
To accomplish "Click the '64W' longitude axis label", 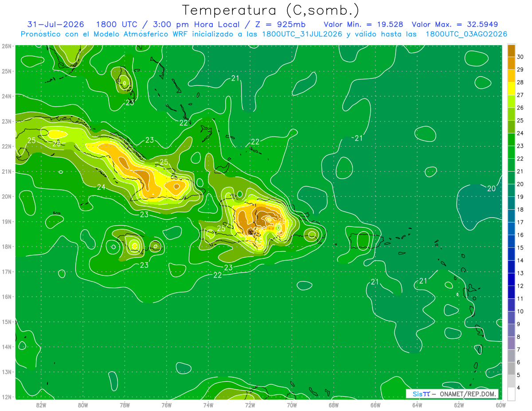I will click(417, 405).
